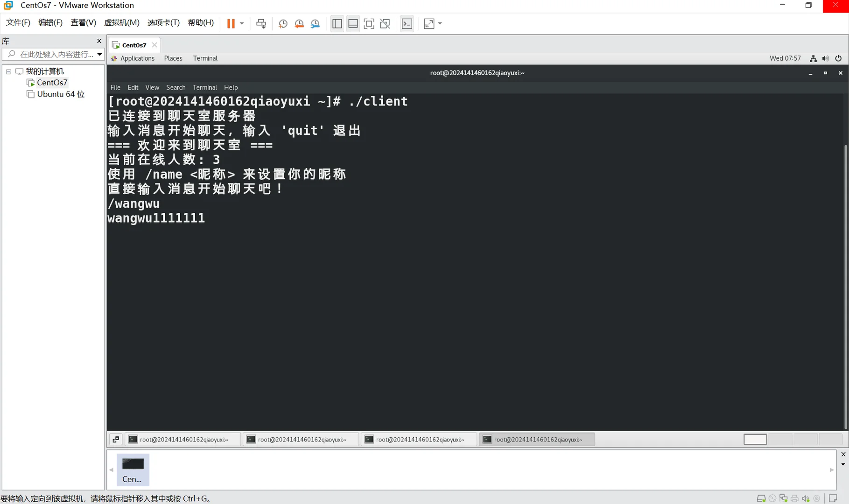
Task: Send Ctrl+Alt+Del to the virtual machine
Action: (261, 23)
